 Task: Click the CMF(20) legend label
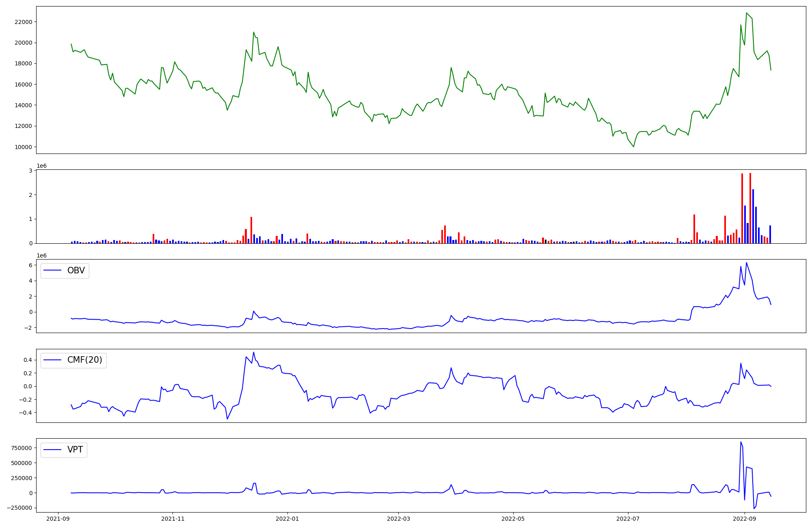click(x=84, y=360)
